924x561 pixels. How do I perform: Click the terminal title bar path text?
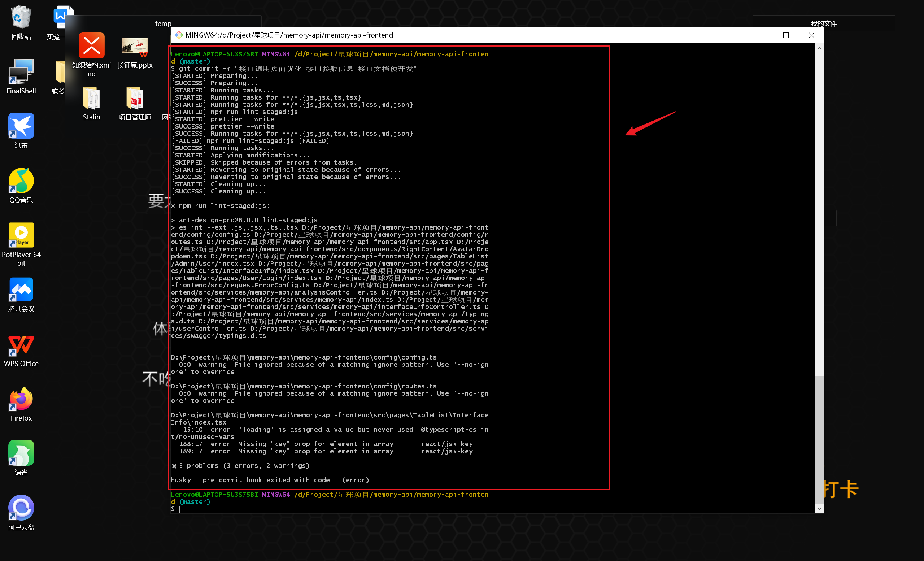(289, 35)
